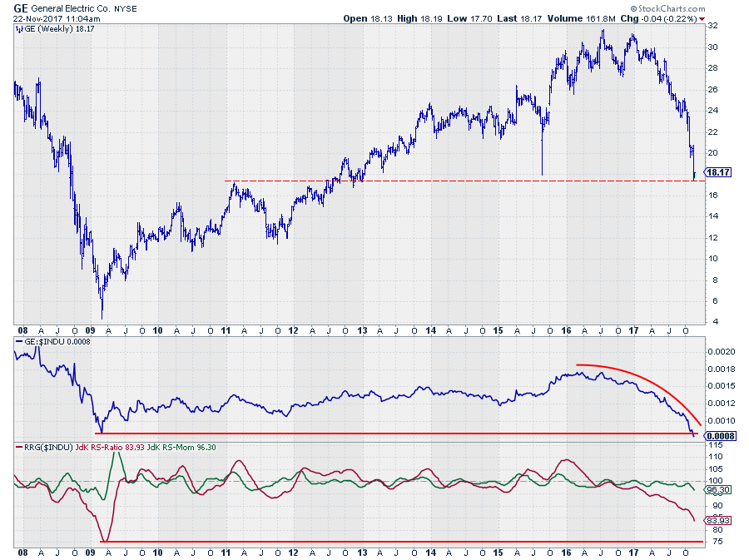The height and width of the screenshot is (560, 749).
Task: Click the 0.0010 ratio axis label
Action: (x=721, y=420)
